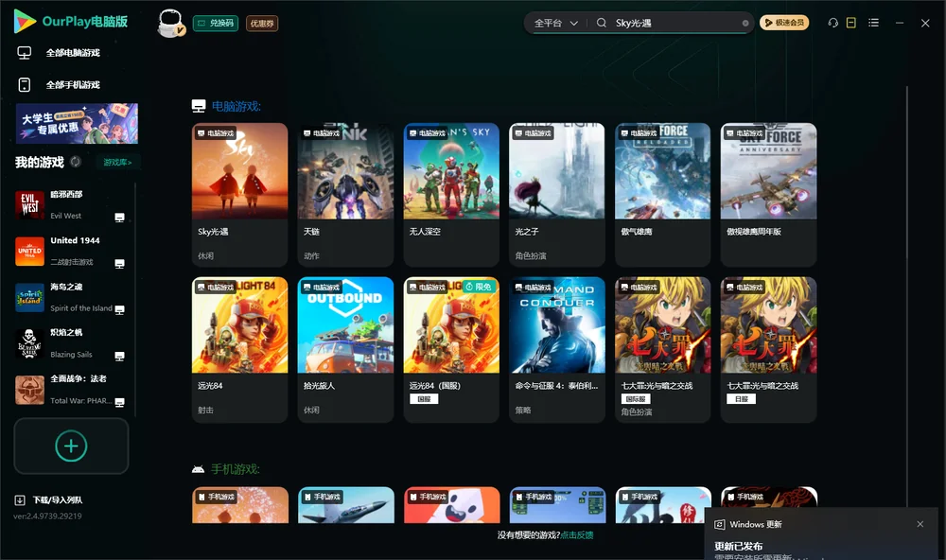
Task: Open 全部手机游戏 in sidebar
Action: (73, 84)
